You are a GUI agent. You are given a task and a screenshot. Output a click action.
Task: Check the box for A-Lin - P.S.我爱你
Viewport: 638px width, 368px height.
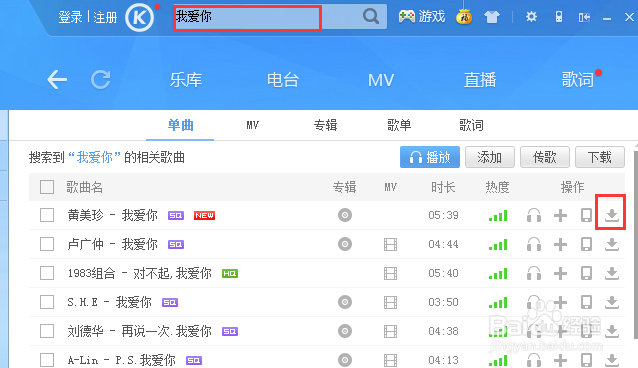click(47, 360)
